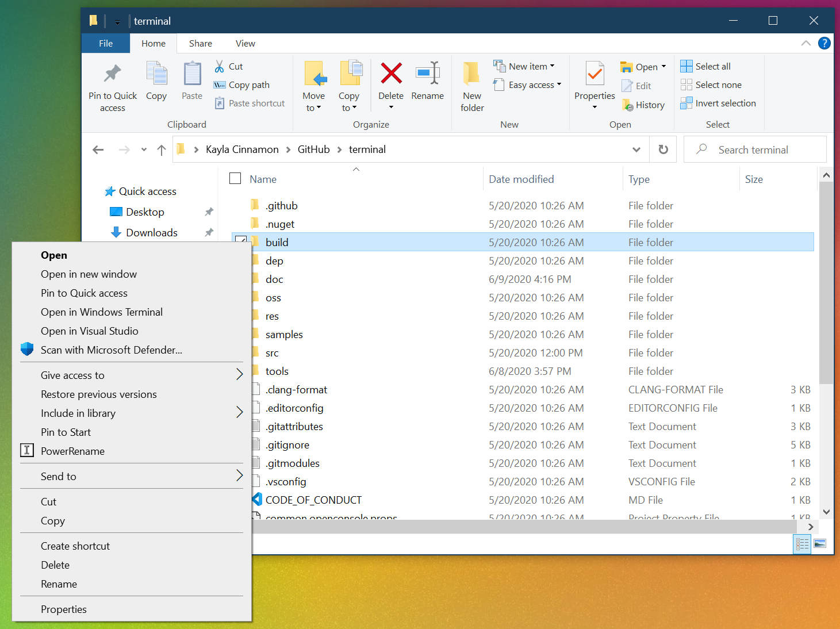Expand the Easy access menu
840x629 pixels.
(527, 85)
